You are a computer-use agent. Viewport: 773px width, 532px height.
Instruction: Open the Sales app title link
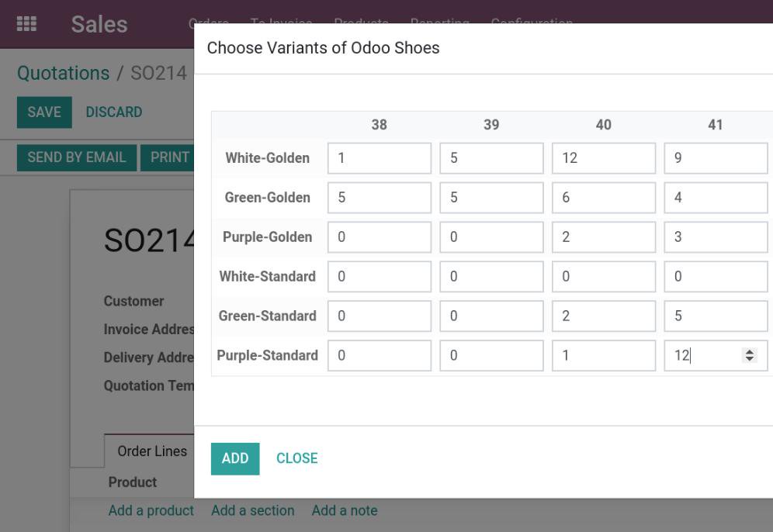pyautogui.click(x=99, y=24)
